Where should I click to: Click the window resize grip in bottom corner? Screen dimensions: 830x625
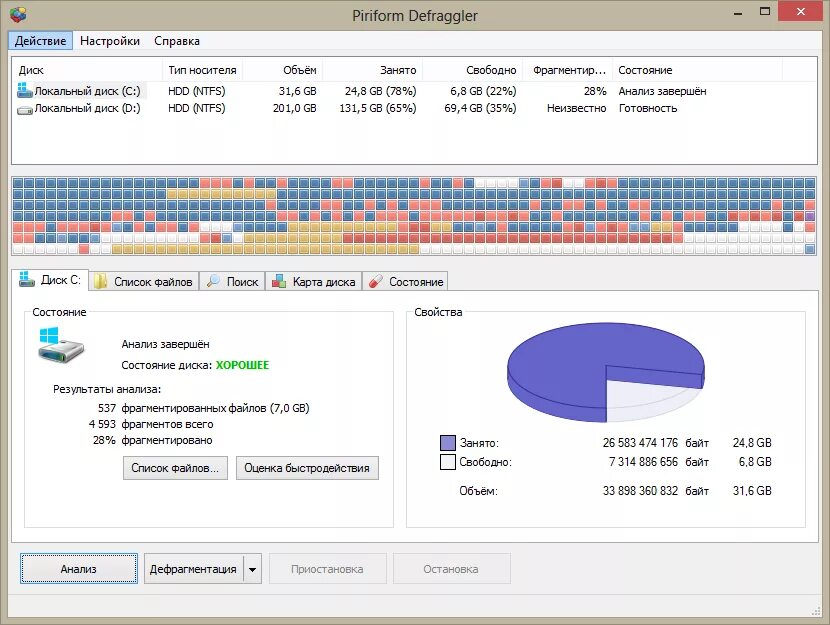(816, 612)
